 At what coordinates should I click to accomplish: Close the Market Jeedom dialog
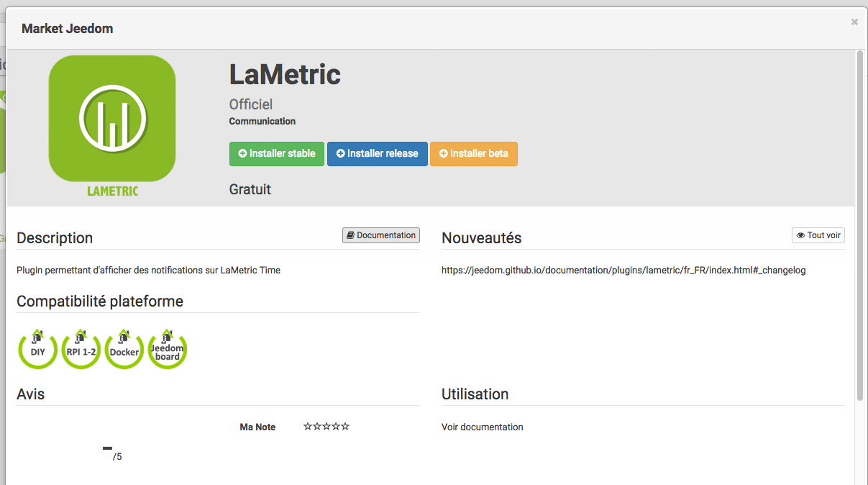pyautogui.click(x=854, y=22)
